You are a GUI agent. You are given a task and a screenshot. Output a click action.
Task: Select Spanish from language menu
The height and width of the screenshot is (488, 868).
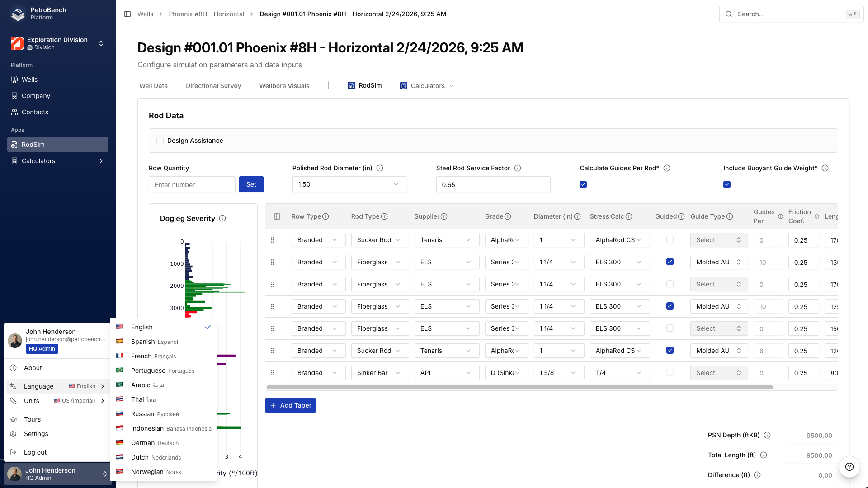click(x=143, y=342)
